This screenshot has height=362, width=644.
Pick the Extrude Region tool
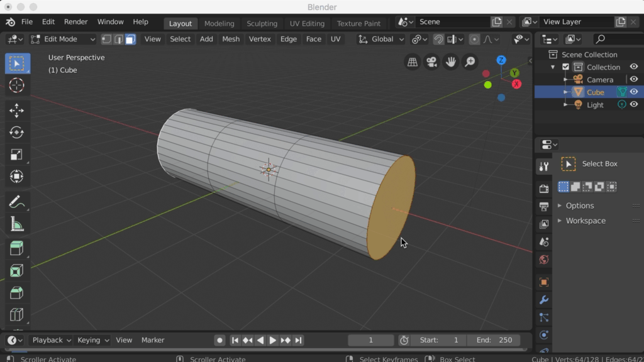coord(16,249)
